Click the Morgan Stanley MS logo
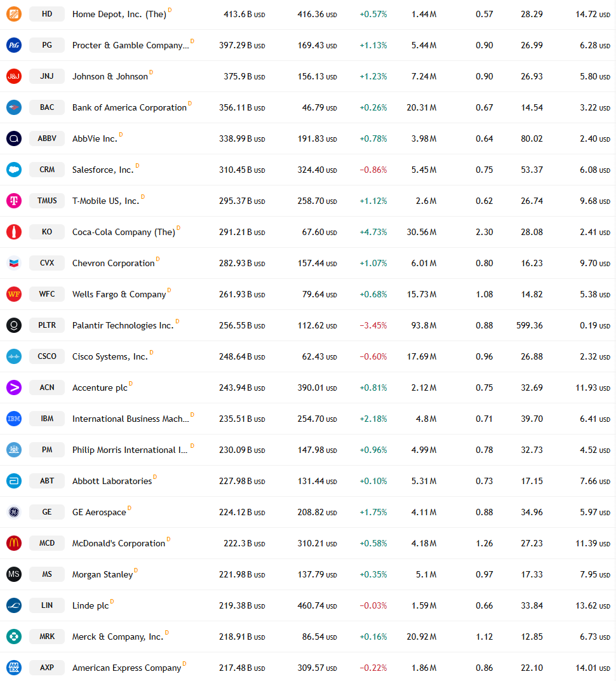Screen dimensions: 616x681 [x=14, y=574]
